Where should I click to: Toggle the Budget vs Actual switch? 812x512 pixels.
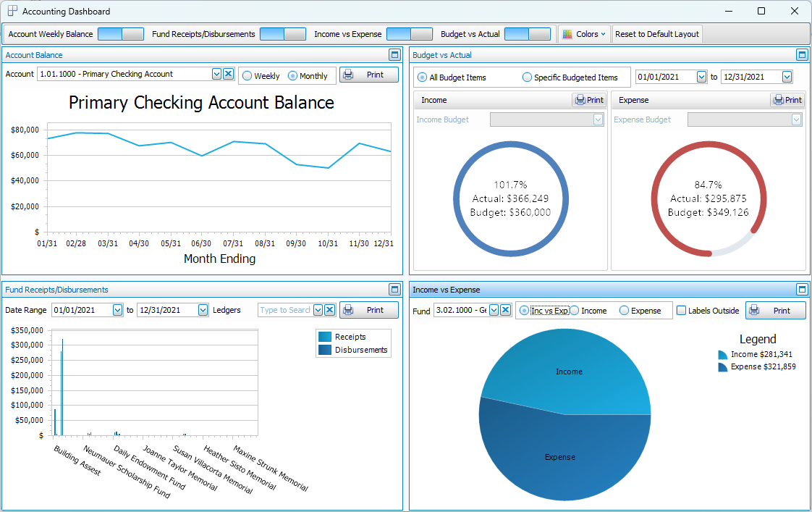(528, 34)
